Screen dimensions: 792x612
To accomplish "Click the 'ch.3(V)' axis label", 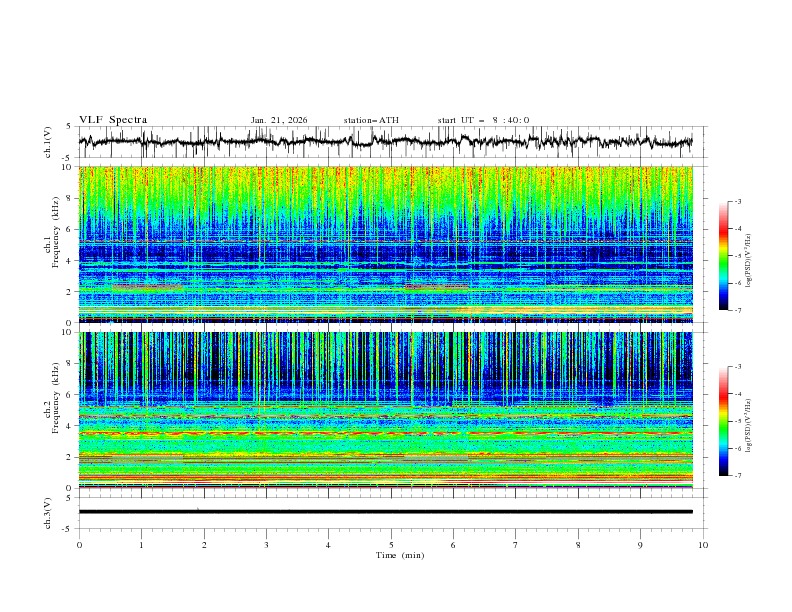I will [48, 513].
